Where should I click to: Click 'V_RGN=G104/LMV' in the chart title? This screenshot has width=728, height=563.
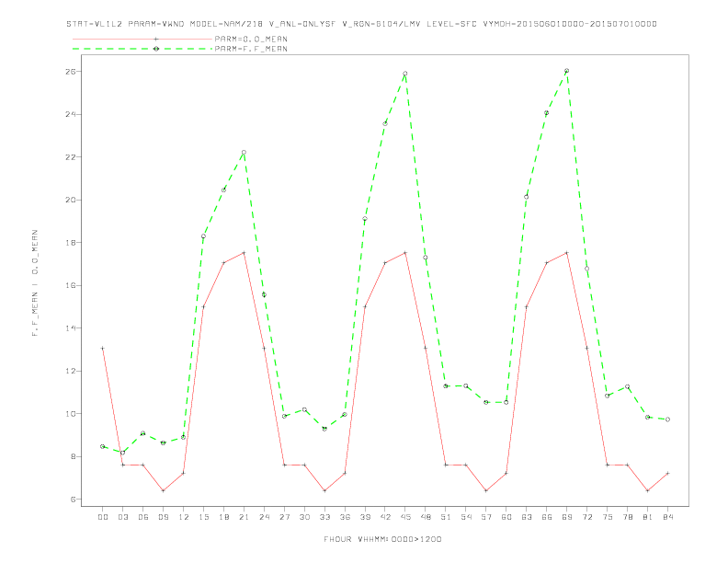coord(381,24)
